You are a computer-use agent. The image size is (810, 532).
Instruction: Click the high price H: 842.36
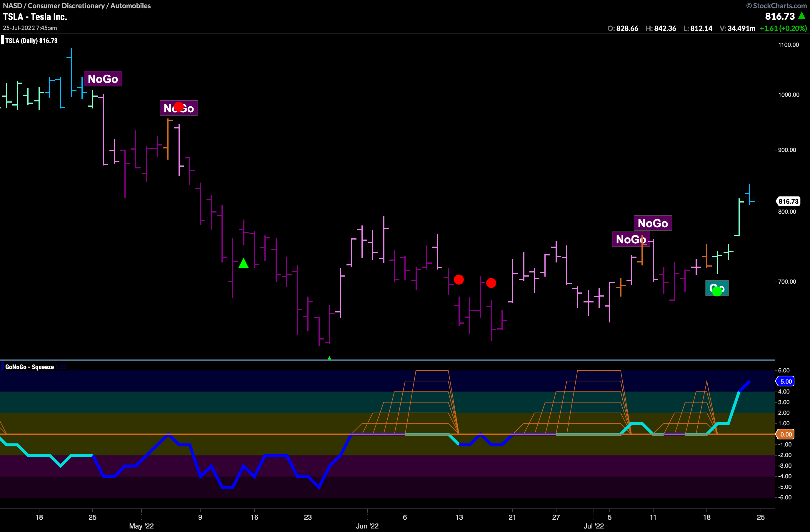661,28
